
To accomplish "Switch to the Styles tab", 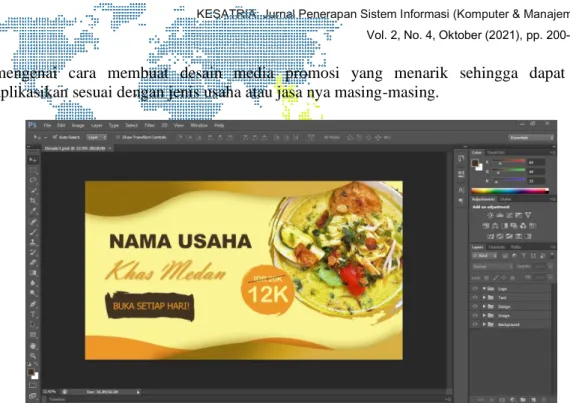I will pyautogui.click(x=506, y=199).
